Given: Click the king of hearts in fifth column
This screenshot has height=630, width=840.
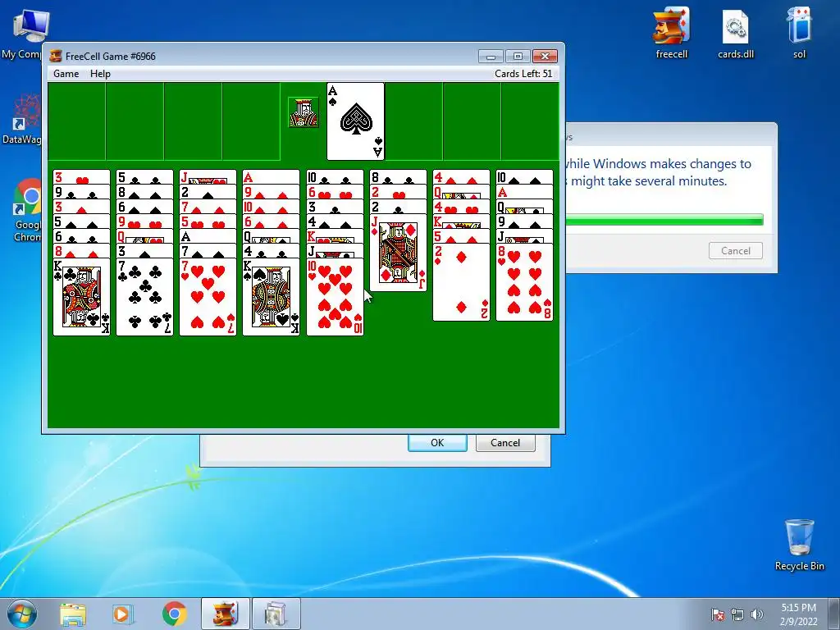Looking at the screenshot, I should click(335, 236).
